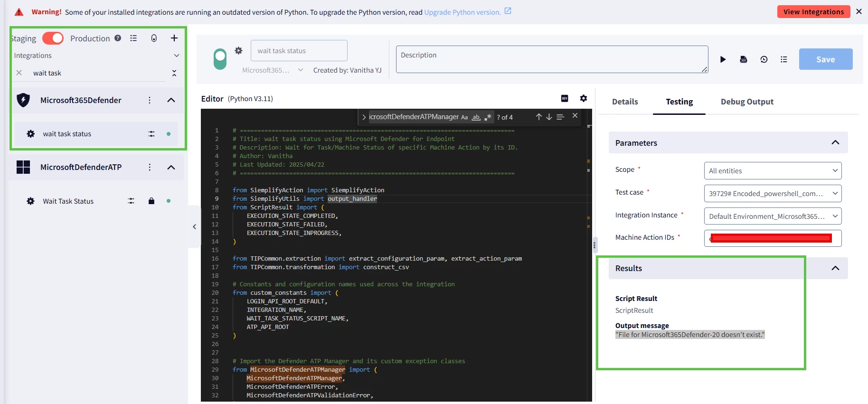
Task: Click the 'ScriptResult' value under Script Result
Action: pos(634,310)
